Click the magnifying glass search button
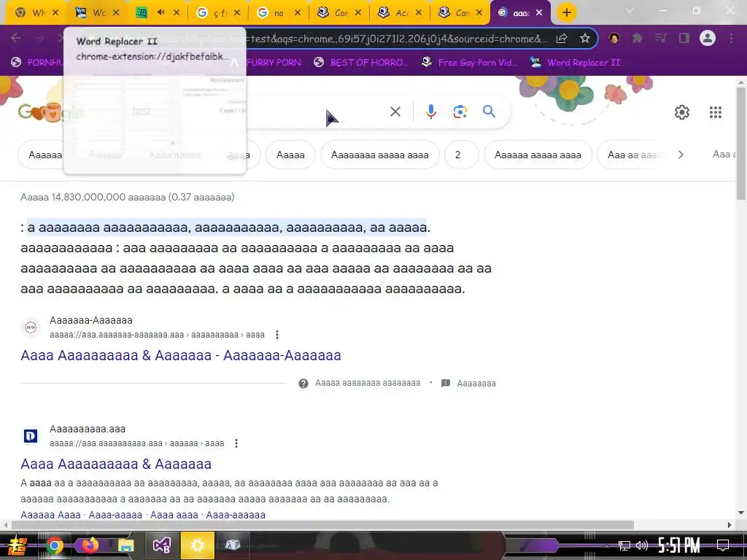The image size is (747, 560). [x=489, y=112]
